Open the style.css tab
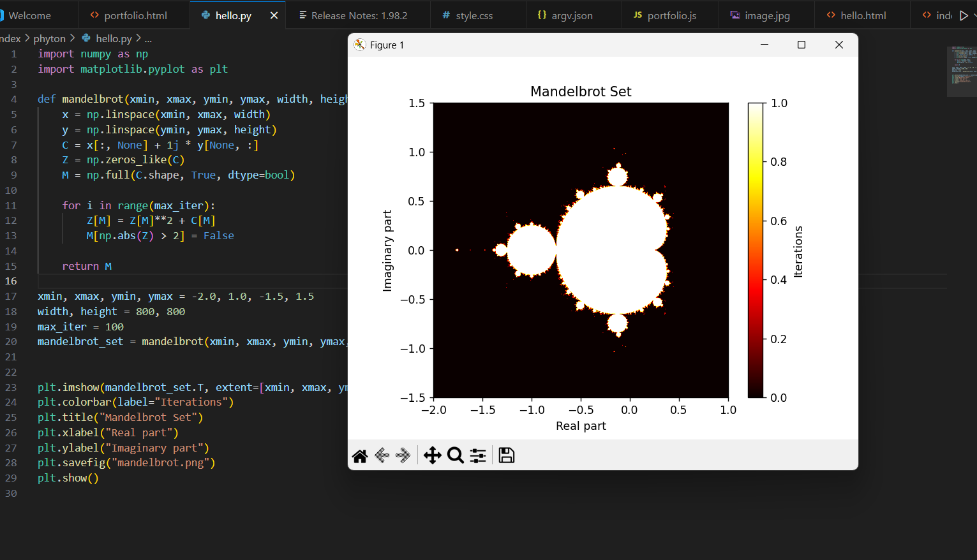The image size is (977, 560). click(x=479, y=15)
